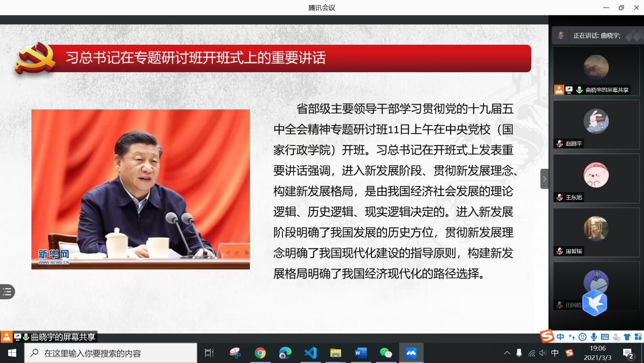This screenshot has height=363, width=644.
Task: Open Sogou skin shirt icon
Action: 627,337
